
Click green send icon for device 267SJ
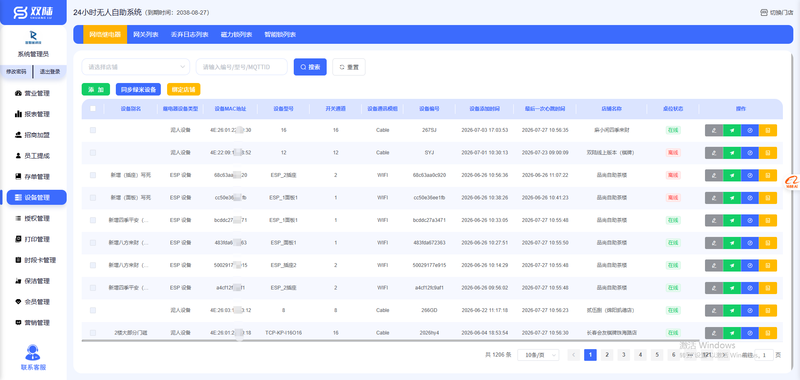(732, 130)
